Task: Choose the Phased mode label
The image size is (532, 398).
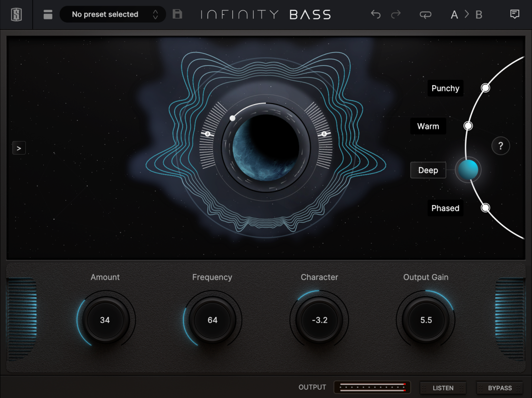Action: (x=445, y=208)
